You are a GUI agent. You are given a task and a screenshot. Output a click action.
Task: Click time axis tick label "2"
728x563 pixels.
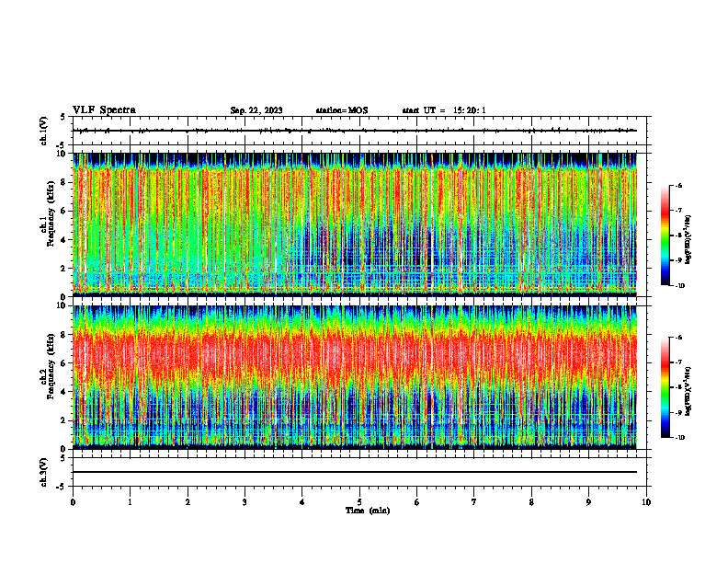(188, 502)
